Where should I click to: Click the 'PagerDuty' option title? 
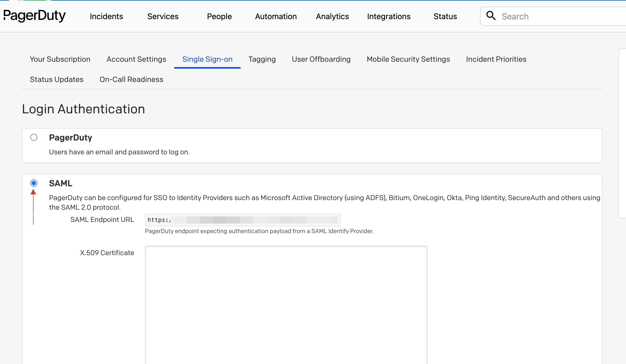(71, 138)
